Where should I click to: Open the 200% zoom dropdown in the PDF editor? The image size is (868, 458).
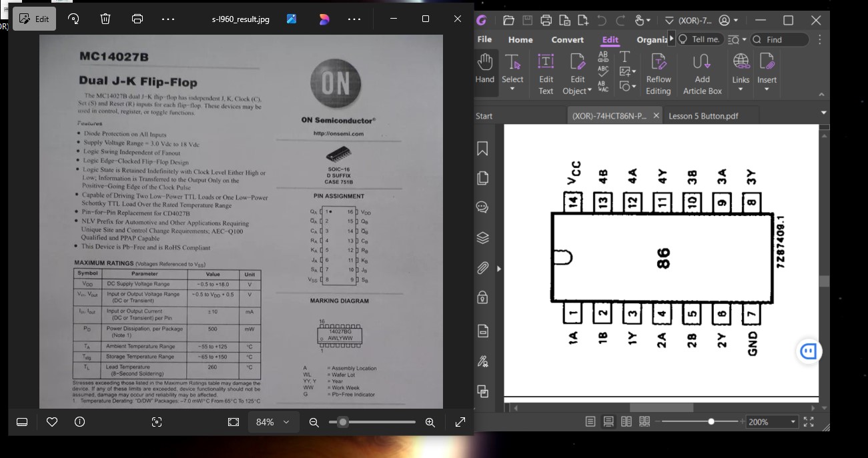coord(793,422)
